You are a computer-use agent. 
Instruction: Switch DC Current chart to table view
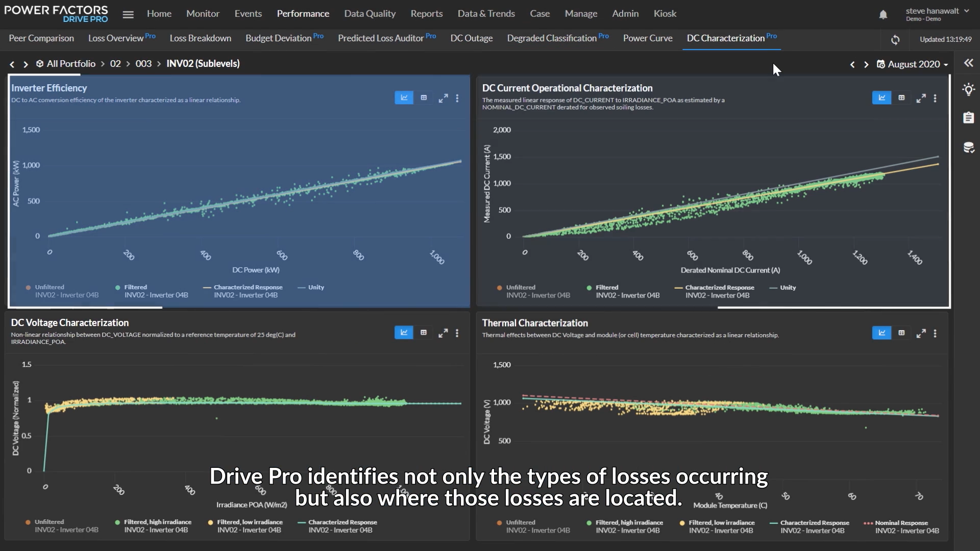(x=901, y=98)
